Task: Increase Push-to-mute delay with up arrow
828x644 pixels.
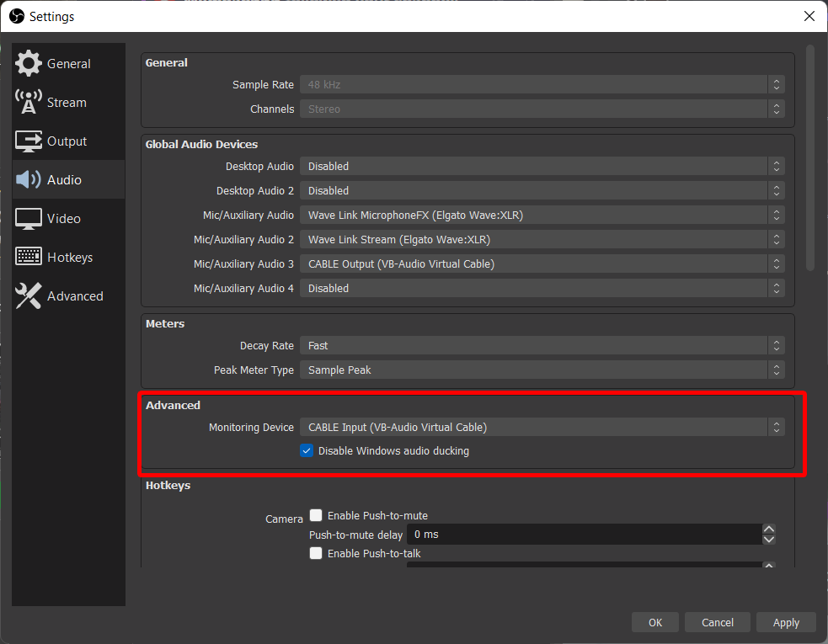Action: click(x=769, y=529)
